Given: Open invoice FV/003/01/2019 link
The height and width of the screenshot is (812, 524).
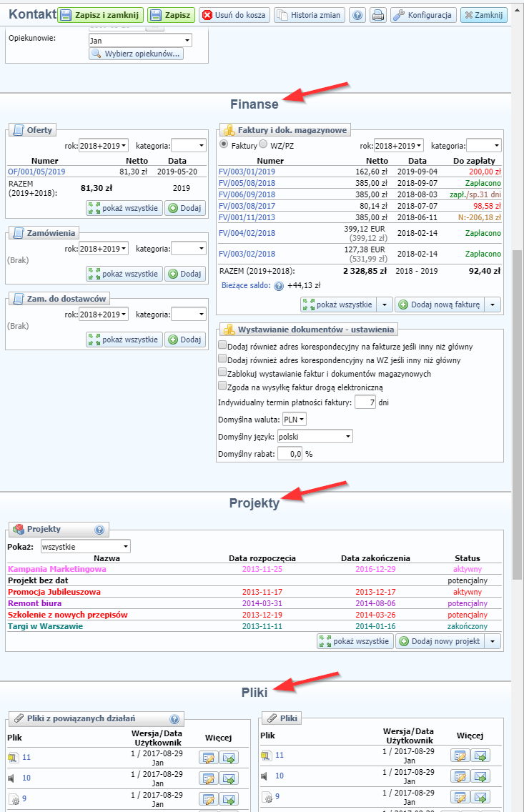Looking at the screenshot, I should coord(247,172).
